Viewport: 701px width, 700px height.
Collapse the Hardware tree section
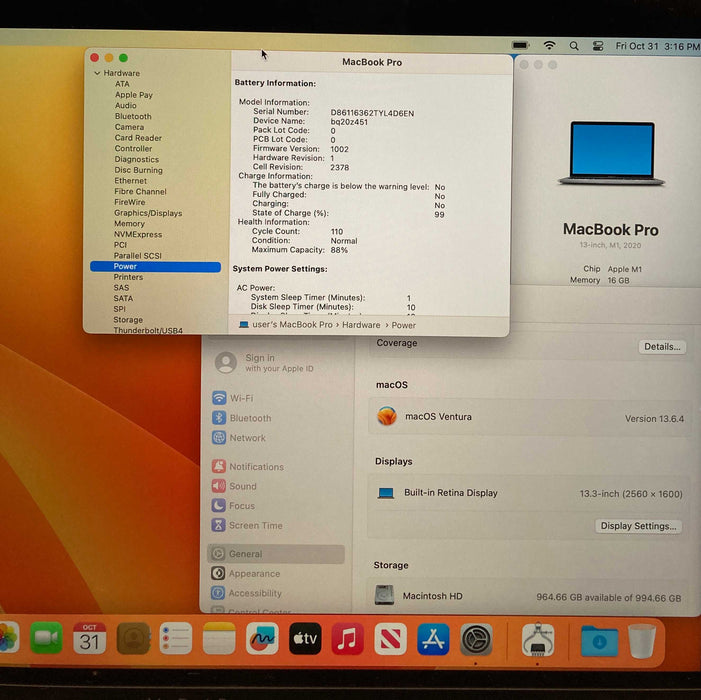(x=97, y=73)
